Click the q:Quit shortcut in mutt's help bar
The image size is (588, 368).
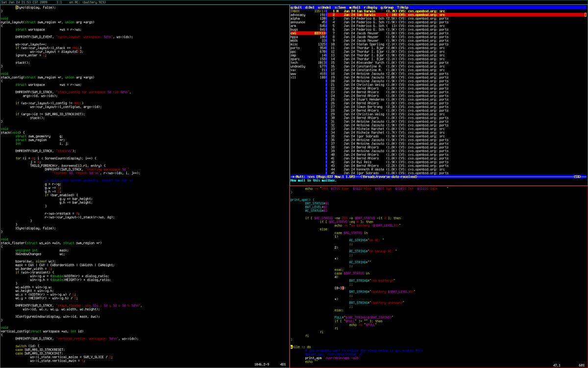pyautogui.click(x=296, y=7)
